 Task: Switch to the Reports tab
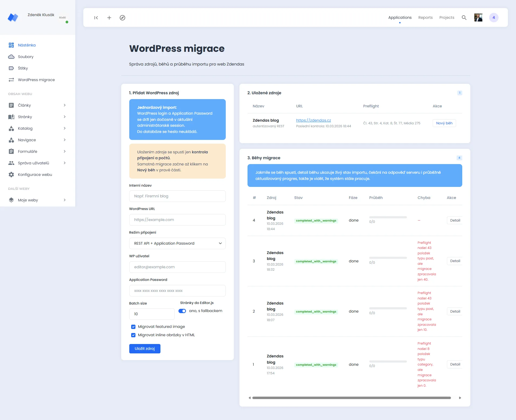click(x=425, y=17)
